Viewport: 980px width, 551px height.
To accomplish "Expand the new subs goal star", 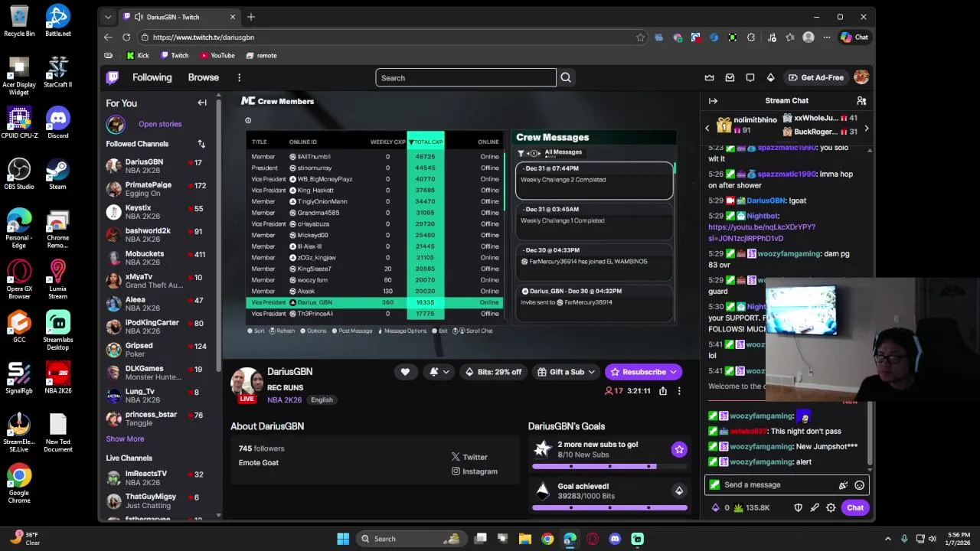I will [679, 450].
